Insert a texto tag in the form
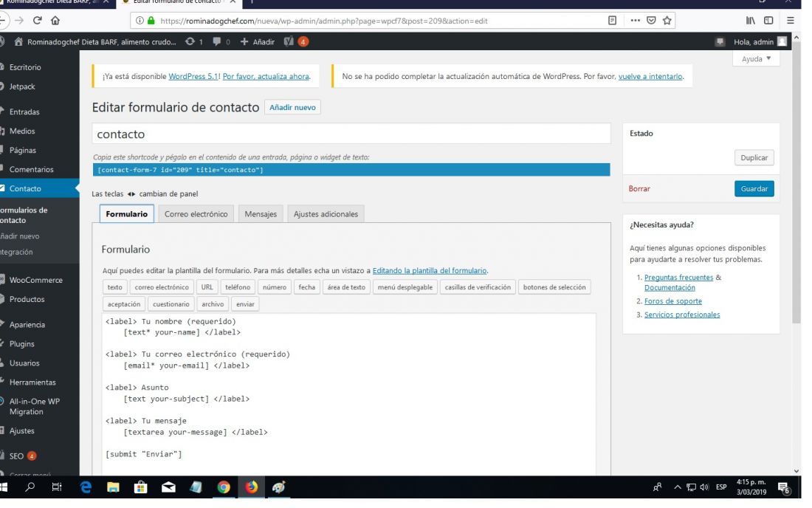The width and height of the screenshot is (812, 508). [x=114, y=287]
